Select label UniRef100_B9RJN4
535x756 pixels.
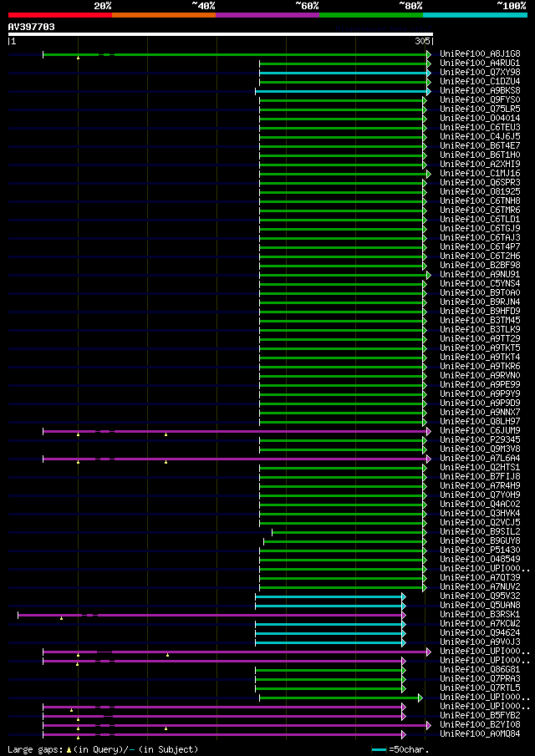coord(480,302)
